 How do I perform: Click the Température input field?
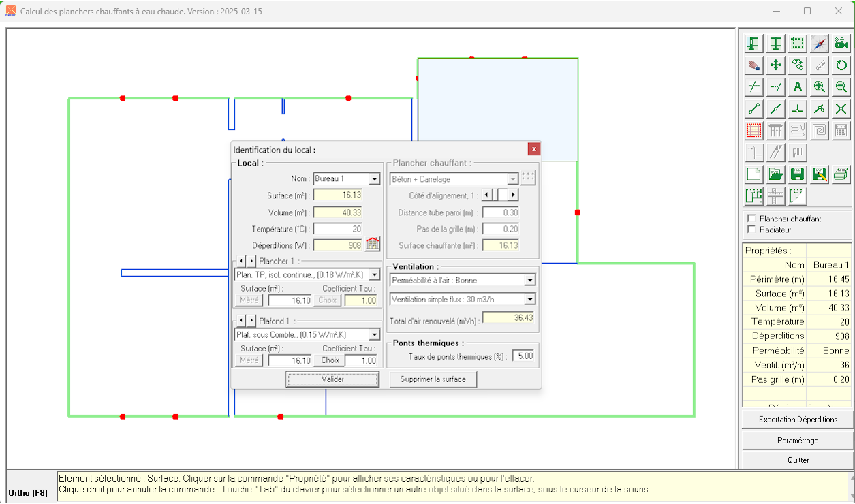337,229
